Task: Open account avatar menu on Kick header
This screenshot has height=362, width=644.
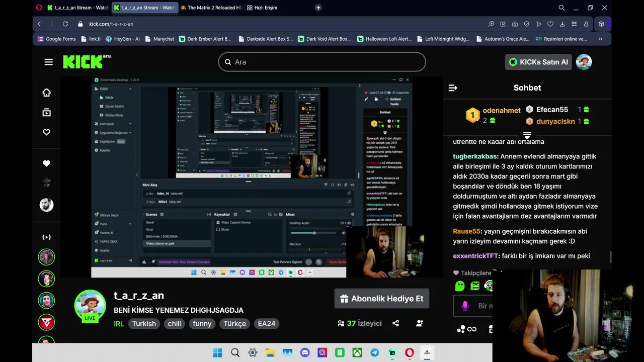Action: [x=584, y=62]
